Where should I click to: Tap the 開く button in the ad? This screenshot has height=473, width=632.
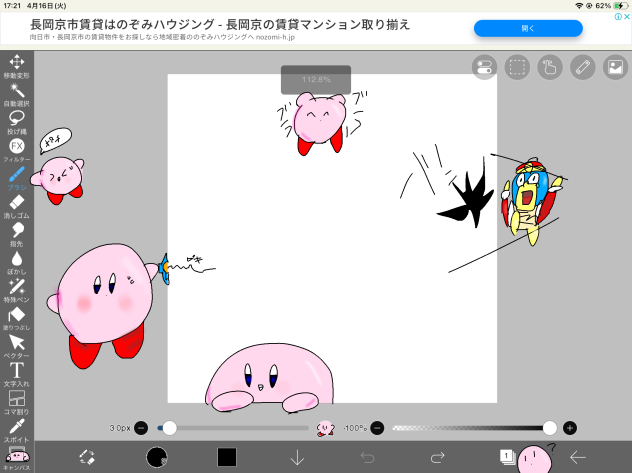(x=528, y=28)
